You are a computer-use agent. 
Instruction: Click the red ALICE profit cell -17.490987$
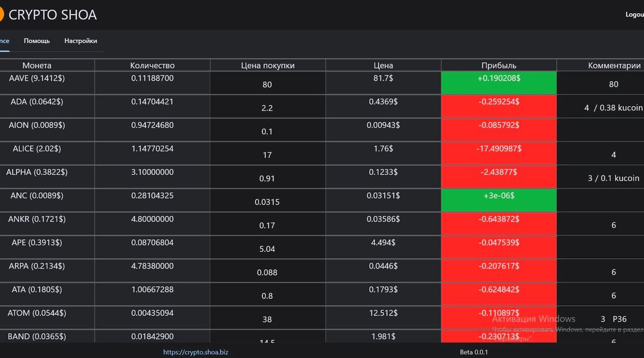(x=499, y=153)
